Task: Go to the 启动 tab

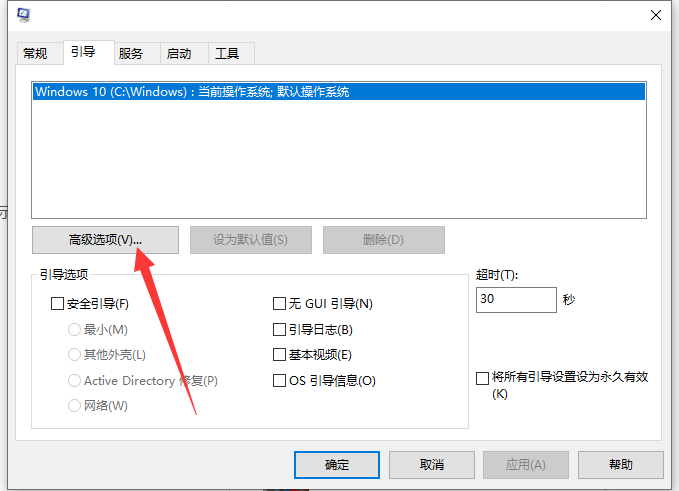Action: click(x=179, y=53)
